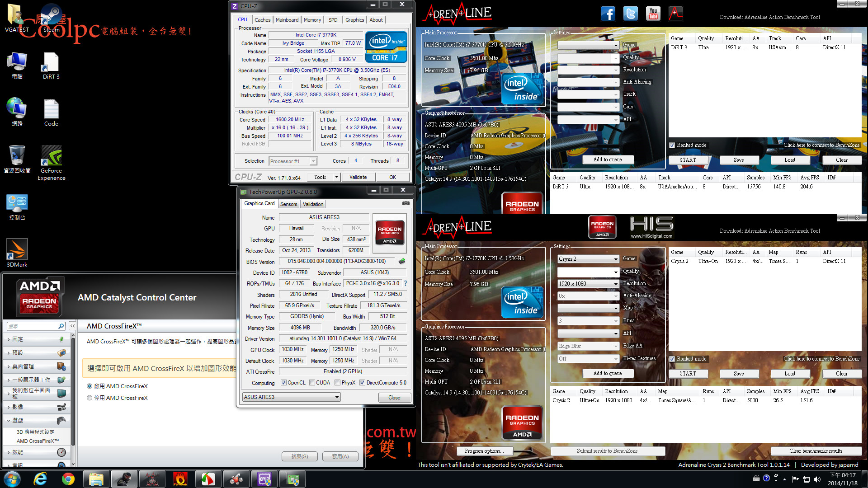Select Disable AMD CrossFireX (停用) radio button
Viewport: 868px width, 488px height.
tap(90, 398)
